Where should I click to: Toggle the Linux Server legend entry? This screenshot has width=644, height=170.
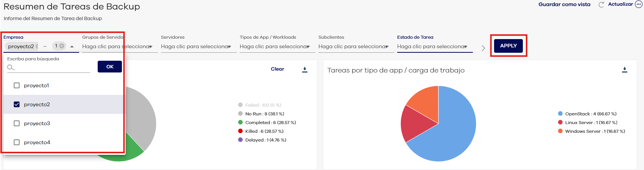[588, 123]
